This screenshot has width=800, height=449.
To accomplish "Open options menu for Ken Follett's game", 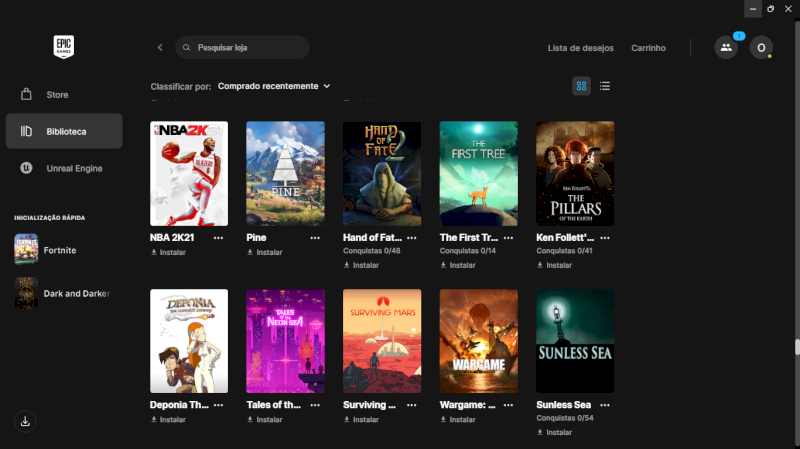I will tap(605, 238).
